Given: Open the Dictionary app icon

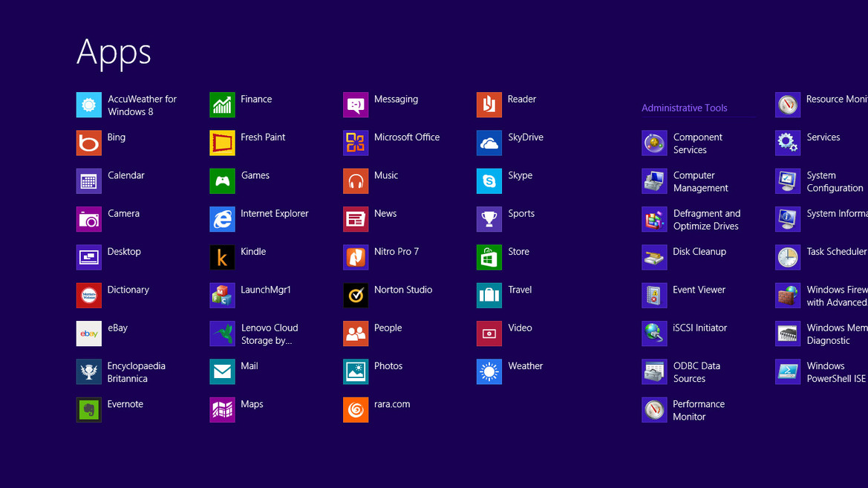Looking at the screenshot, I should click(x=88, y=296).
